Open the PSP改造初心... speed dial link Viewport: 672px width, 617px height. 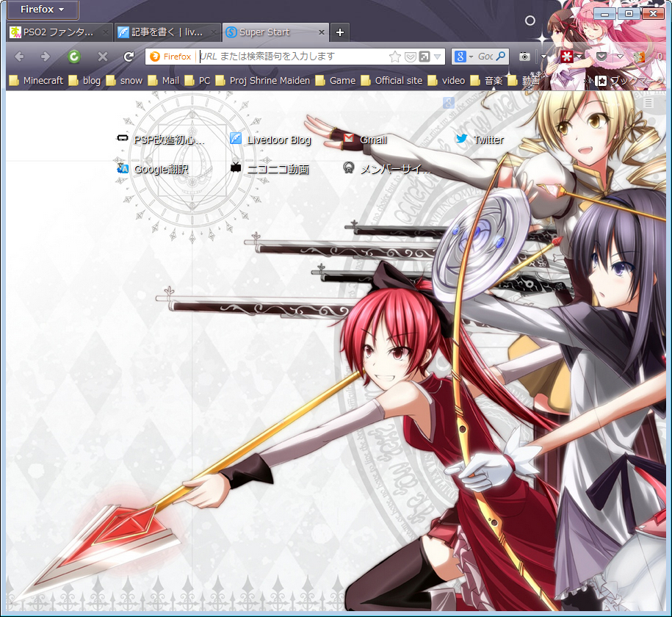[x=161, y=140]
